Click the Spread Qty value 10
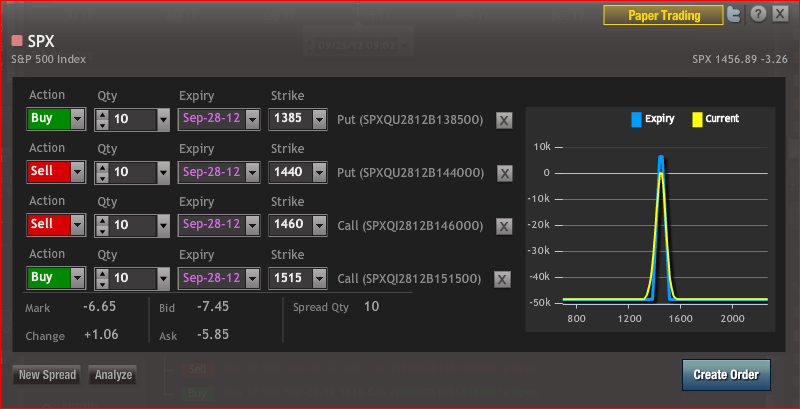800x409 pixels. tap(371, 306)
